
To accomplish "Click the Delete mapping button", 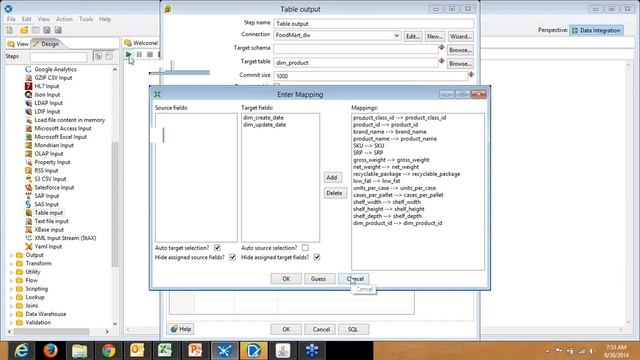I will pos(335,193).
